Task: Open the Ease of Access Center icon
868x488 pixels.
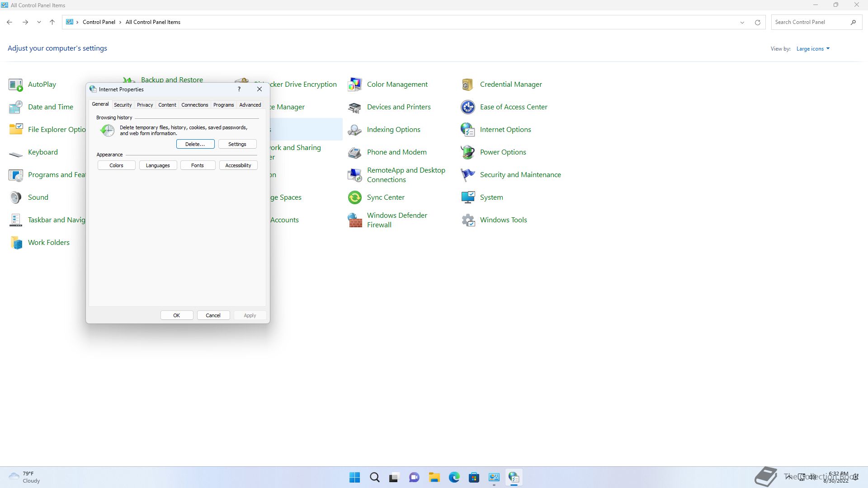Action: (468, 107)
